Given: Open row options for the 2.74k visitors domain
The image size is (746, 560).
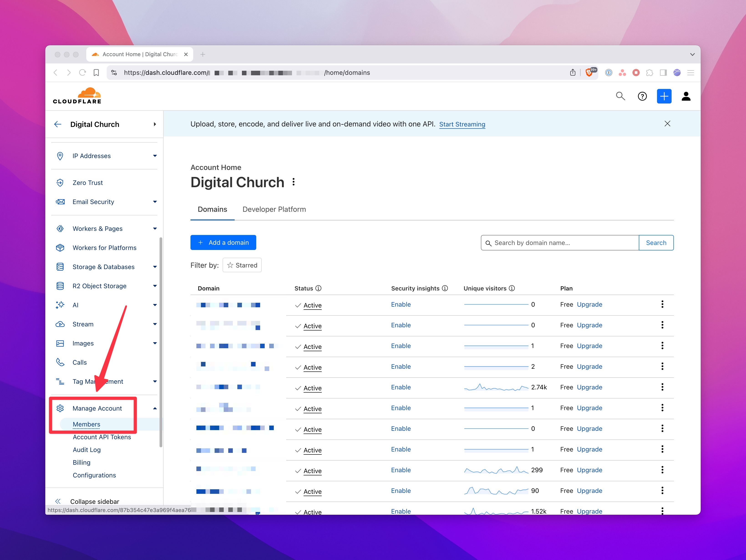Looking at the screenshot, I should (662, 387).
